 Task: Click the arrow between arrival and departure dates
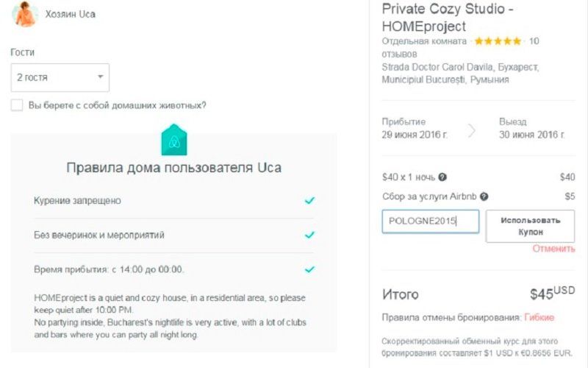(471, 130)
